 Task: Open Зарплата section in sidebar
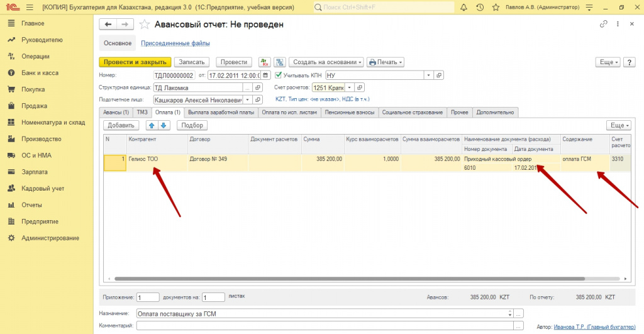(x=35, y=172)
